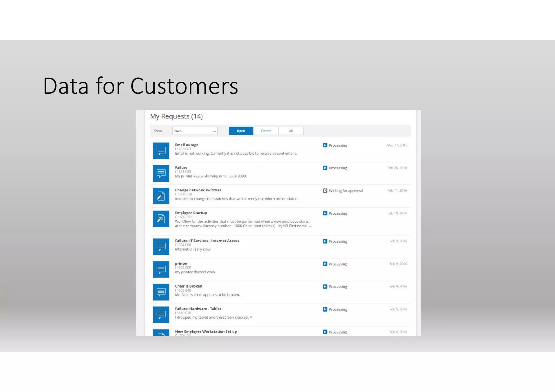The width and height of the screenshot is (555, 392).
Task: Open 'New Employee Workstation Set up' title
Action: pos(206,332)
